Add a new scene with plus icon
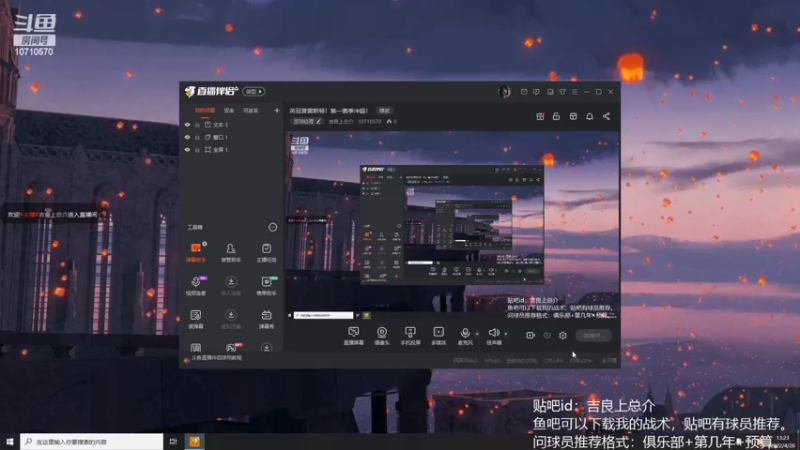This screenshot has height=450, width=800. [x=277, y=110]
